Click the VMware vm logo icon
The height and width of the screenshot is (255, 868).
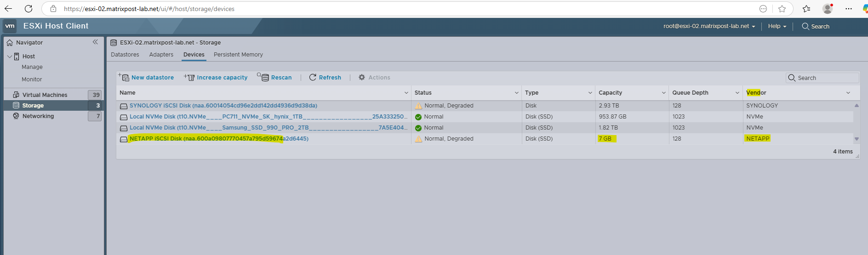tap(10, 26)
